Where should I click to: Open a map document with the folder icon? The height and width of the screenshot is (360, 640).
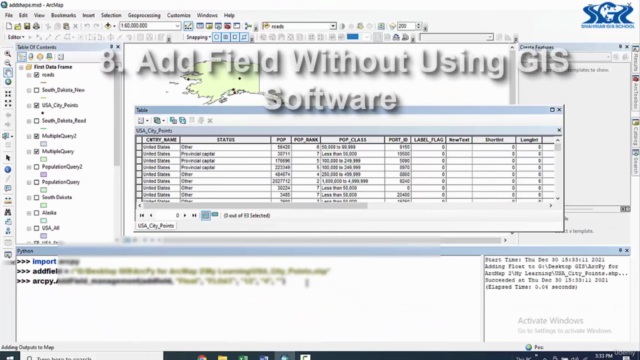click(x=18, y=26)
